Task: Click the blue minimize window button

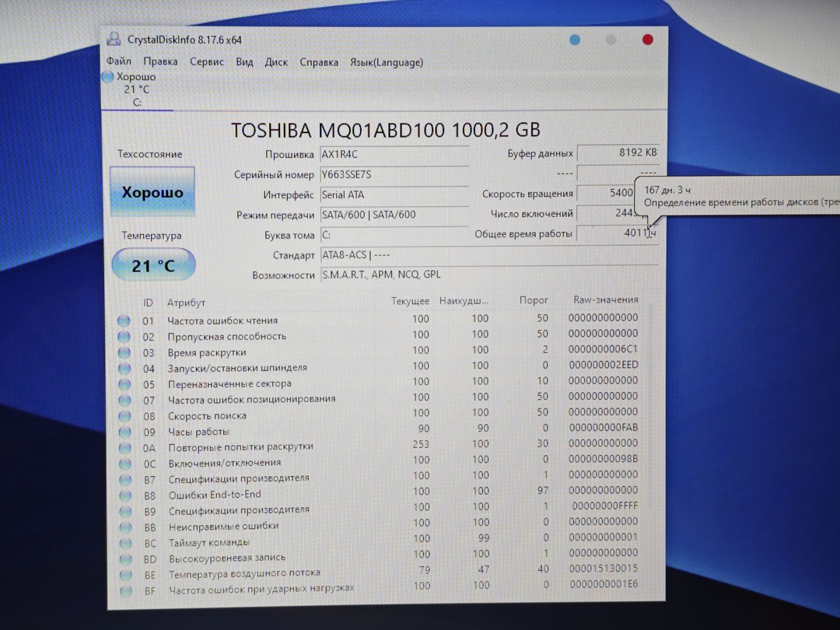Action: 575,39
